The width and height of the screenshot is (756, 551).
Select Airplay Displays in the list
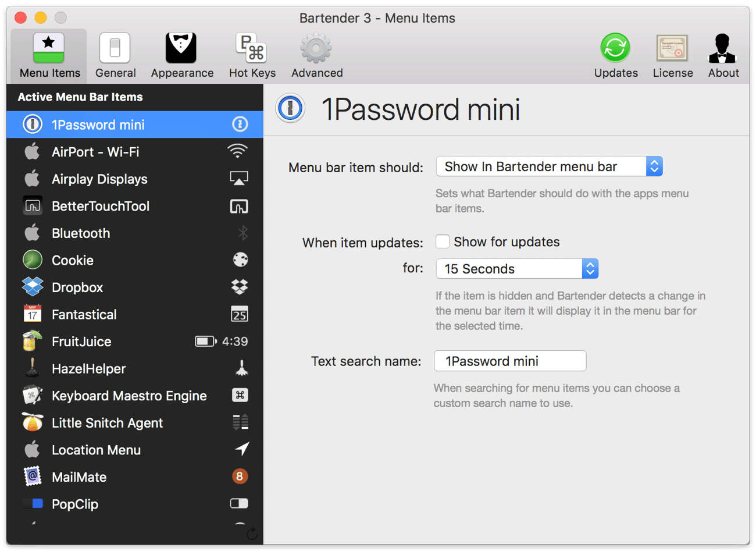point(135,179)
